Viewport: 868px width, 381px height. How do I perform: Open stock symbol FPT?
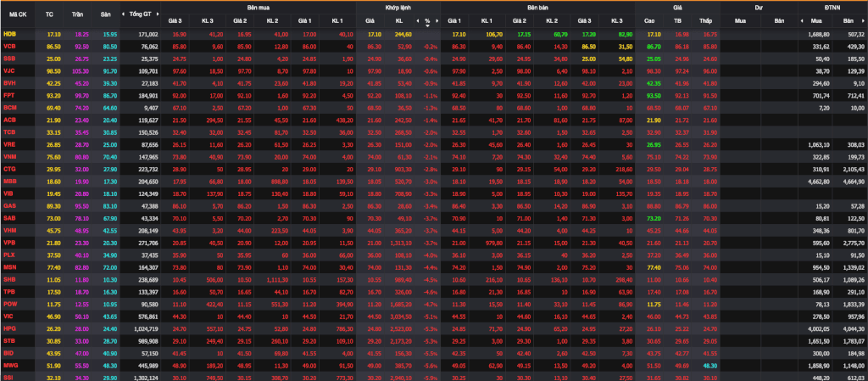click(9, 95)
